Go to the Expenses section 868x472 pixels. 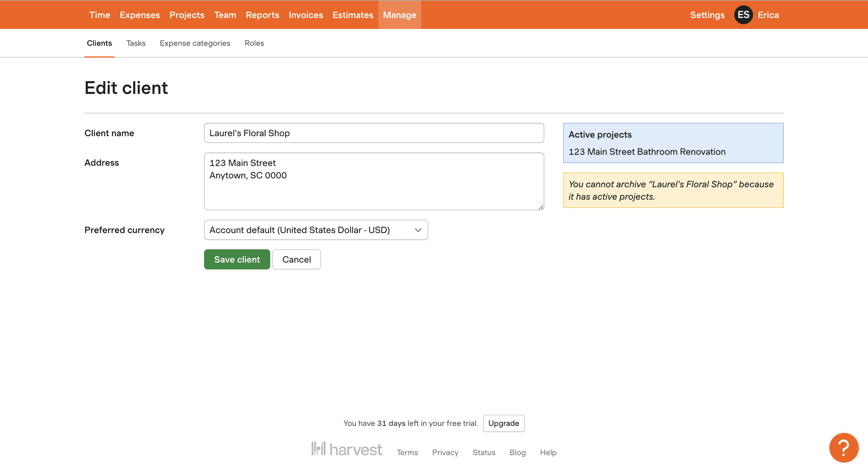(139, 15)
